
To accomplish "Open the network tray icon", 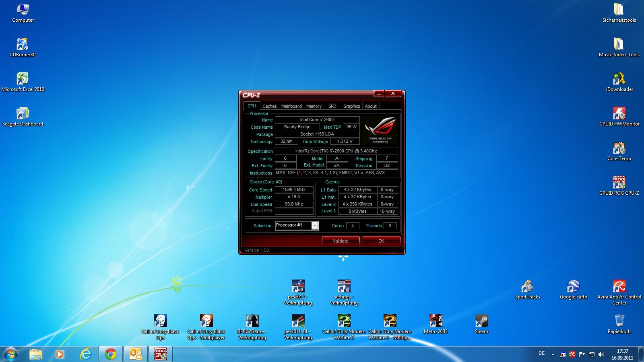I will pos(592,354).
